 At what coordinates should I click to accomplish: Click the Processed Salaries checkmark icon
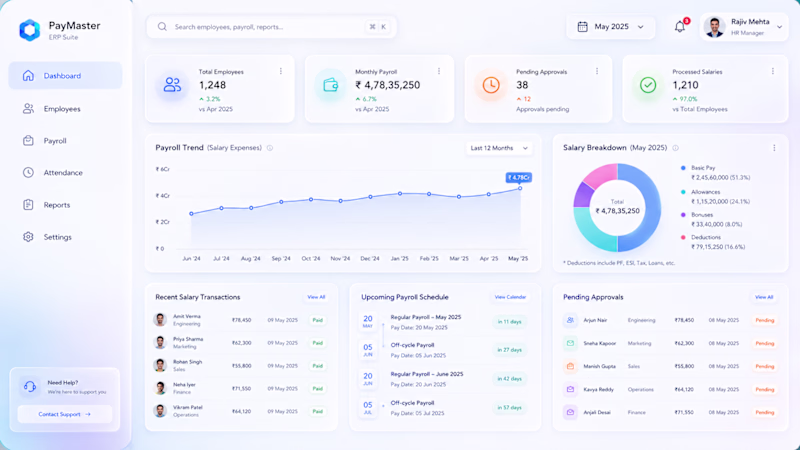(x=648, y=85)
